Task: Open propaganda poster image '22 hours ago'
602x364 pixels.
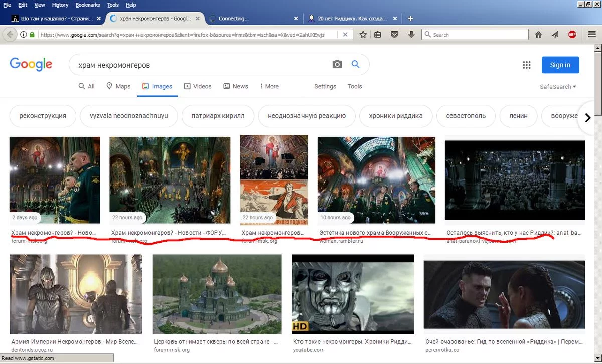Action: [274, 180]
